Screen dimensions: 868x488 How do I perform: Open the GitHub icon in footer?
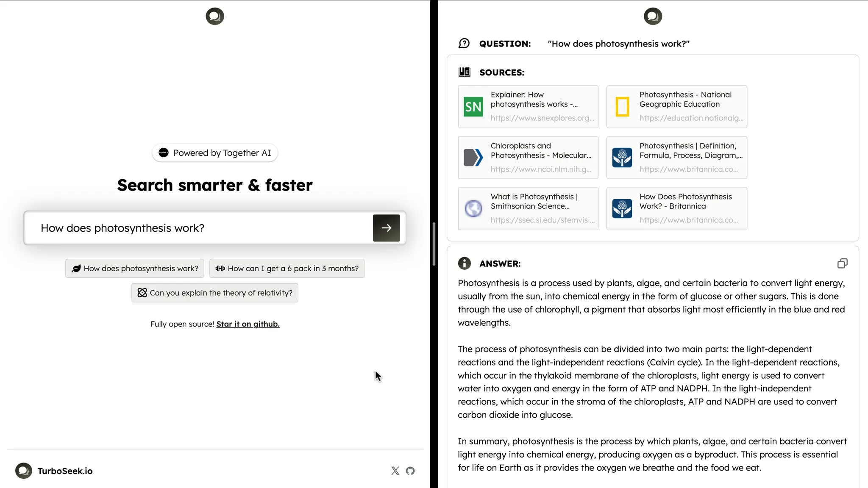point(410,471)
